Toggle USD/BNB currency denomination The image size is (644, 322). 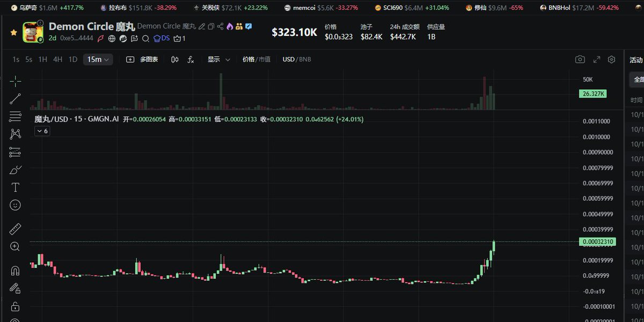pos(297,60)
